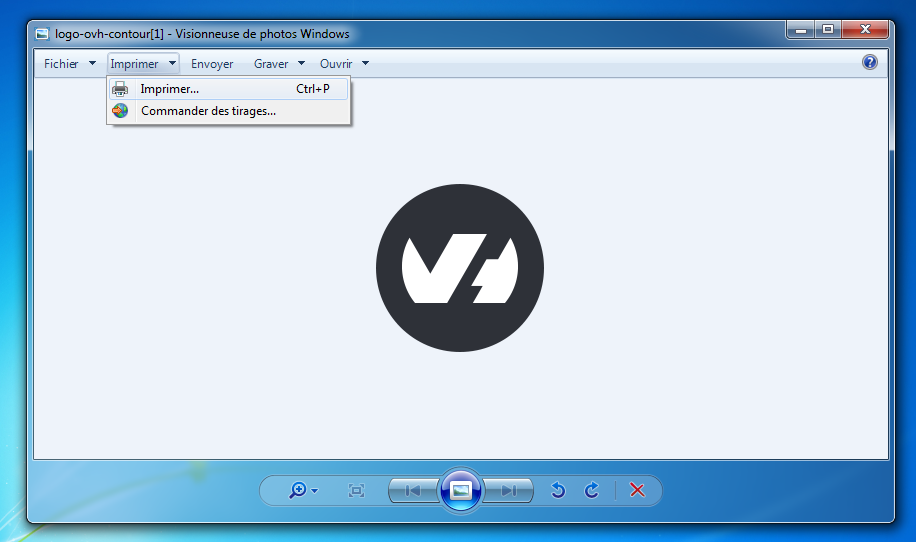Minimize the photo viewer window
Screen dimensions: 916x542
point(799,30)
